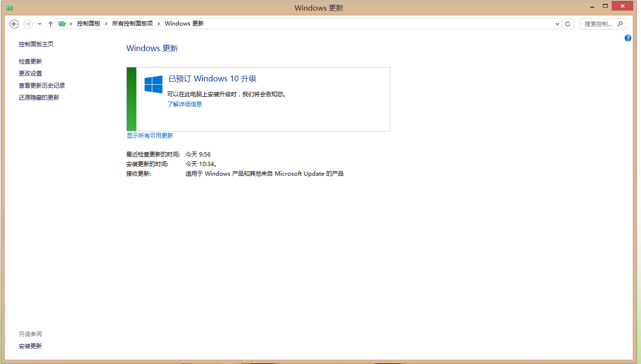Open the recent locations dropdown arrow
This screenshot has height=364, width=641.
[x=40, y=24]
